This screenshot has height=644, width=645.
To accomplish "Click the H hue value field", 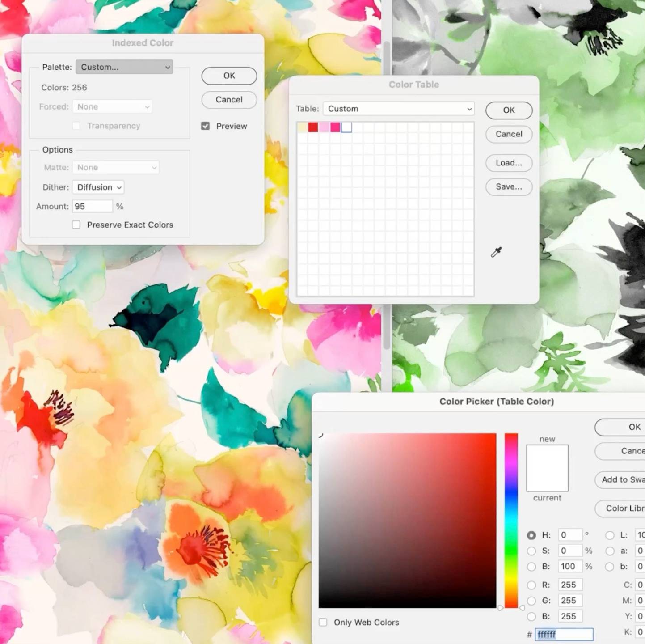I will [x=570, y=535].
